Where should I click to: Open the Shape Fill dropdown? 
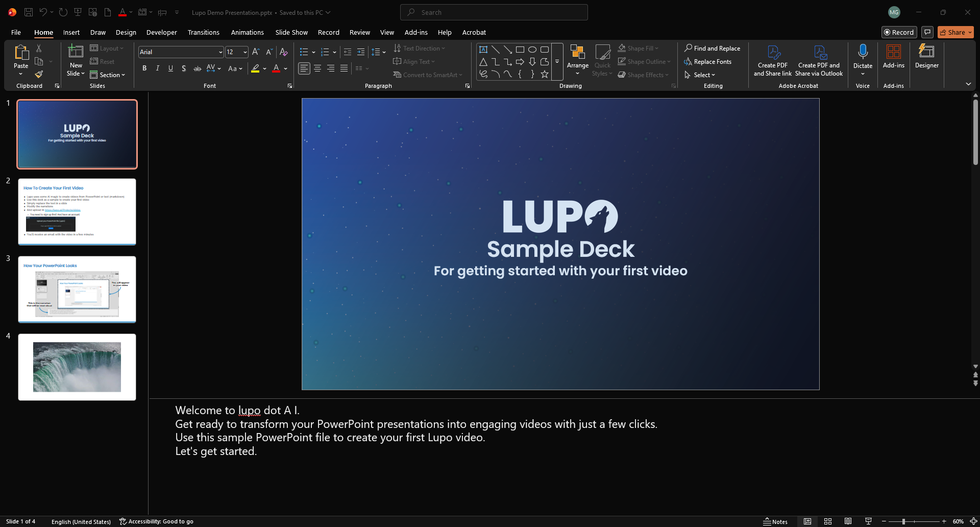tap(638, 48)
